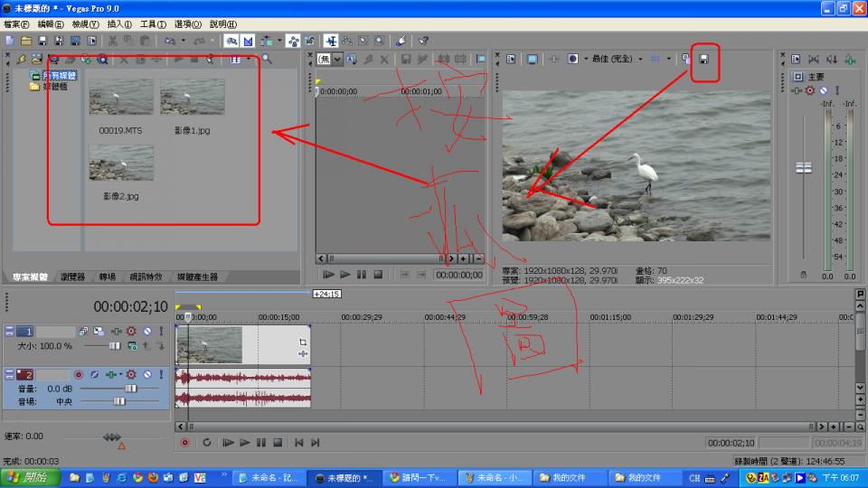Screen dimensions: 868x488
Task: Switch to the 轉場 tab
Action: point(108,277)
